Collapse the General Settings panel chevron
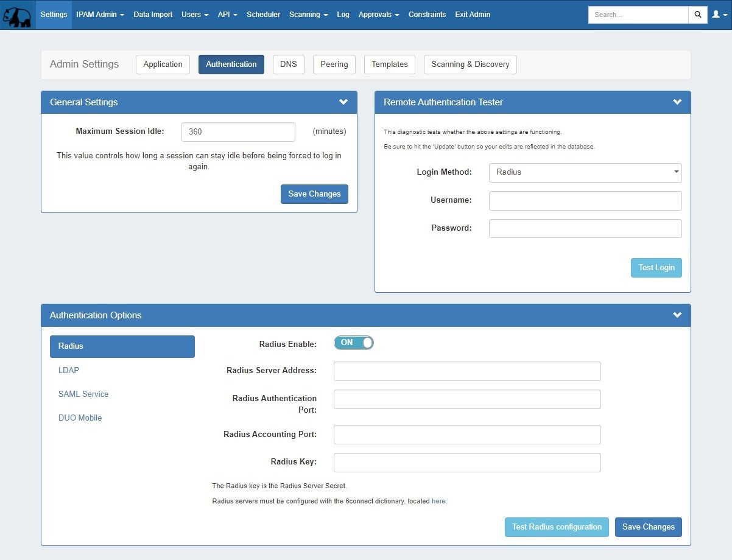The image size is (732, 560). pyautogui.click(x=343, y=102)
